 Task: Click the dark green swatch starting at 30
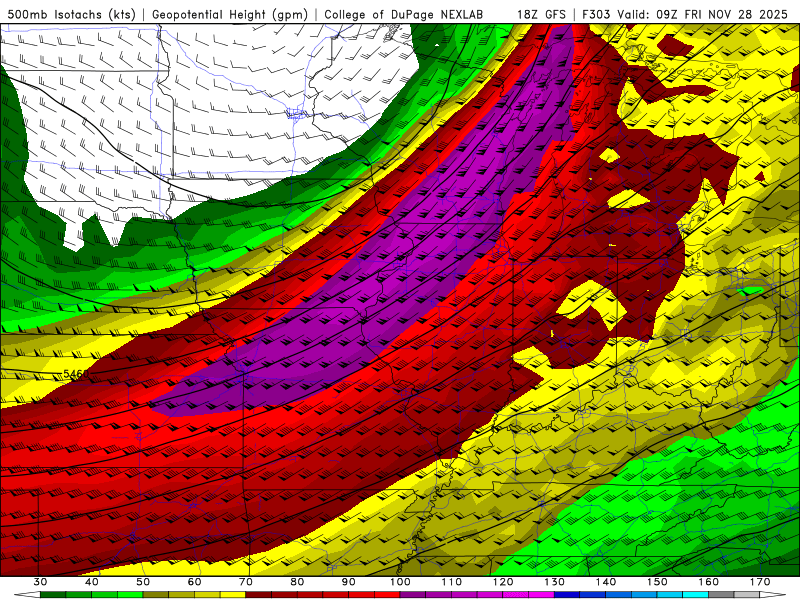(53, 595)
